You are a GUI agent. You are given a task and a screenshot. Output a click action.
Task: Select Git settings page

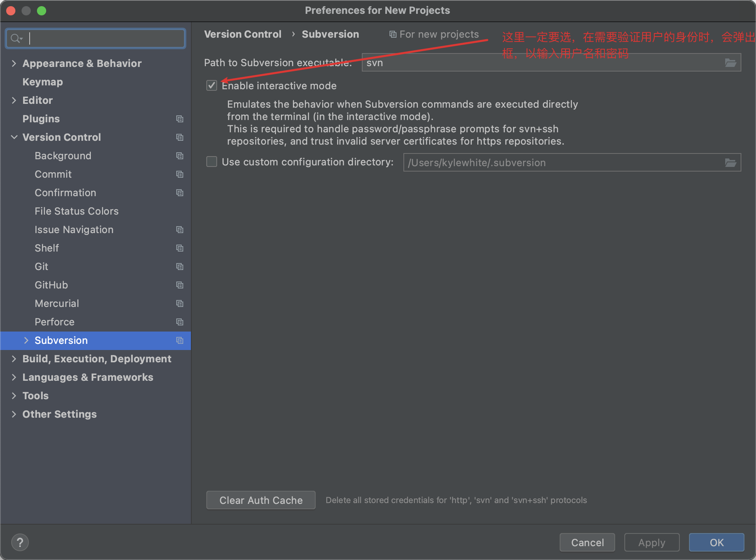[x=42, y=267]
